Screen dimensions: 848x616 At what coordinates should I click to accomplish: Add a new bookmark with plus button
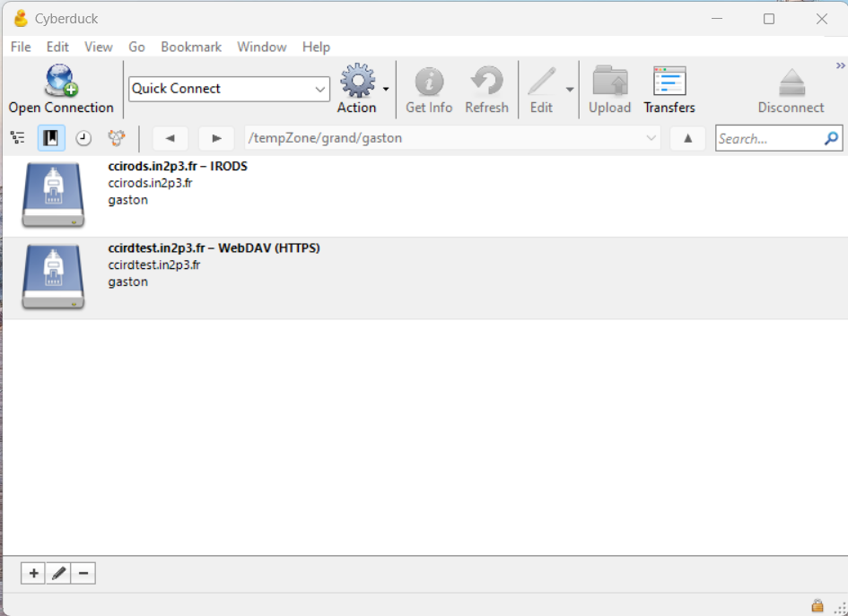coord(33,573)
